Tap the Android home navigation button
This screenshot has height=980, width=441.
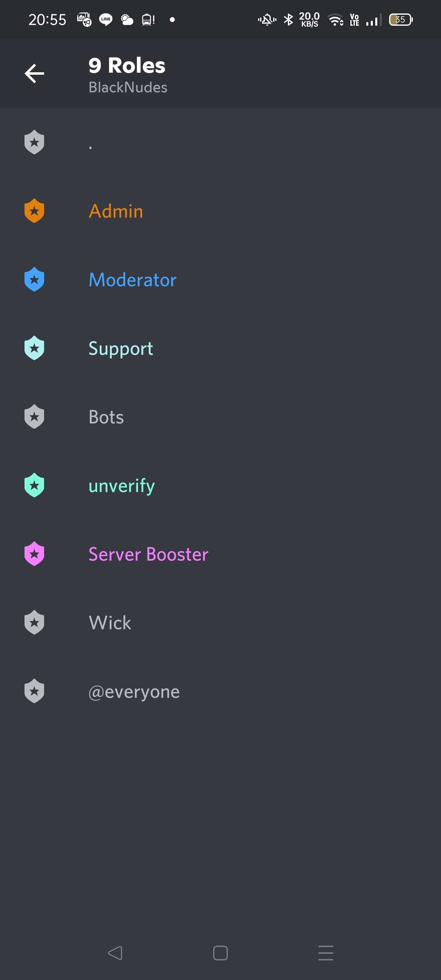(x=220, y=953)
